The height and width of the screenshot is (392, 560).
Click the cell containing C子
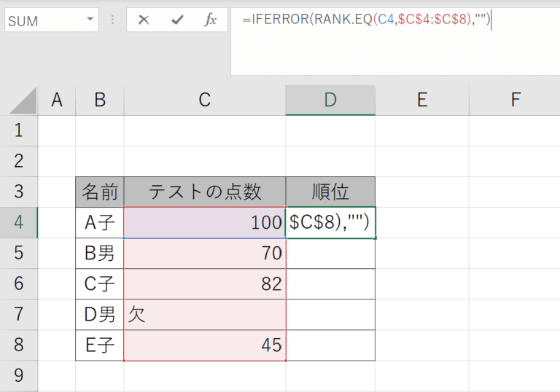[x=100, y=284]
